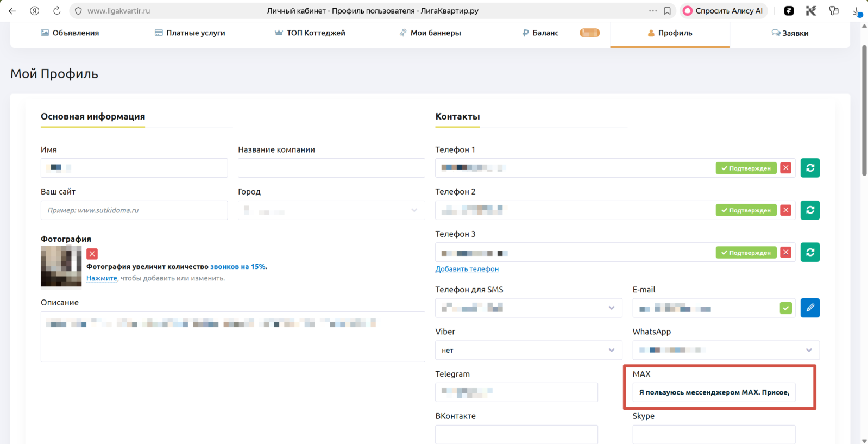Refresh Телефон 2 with the green sync button
This screenshot has width=868, height=444.
point(810,210)
